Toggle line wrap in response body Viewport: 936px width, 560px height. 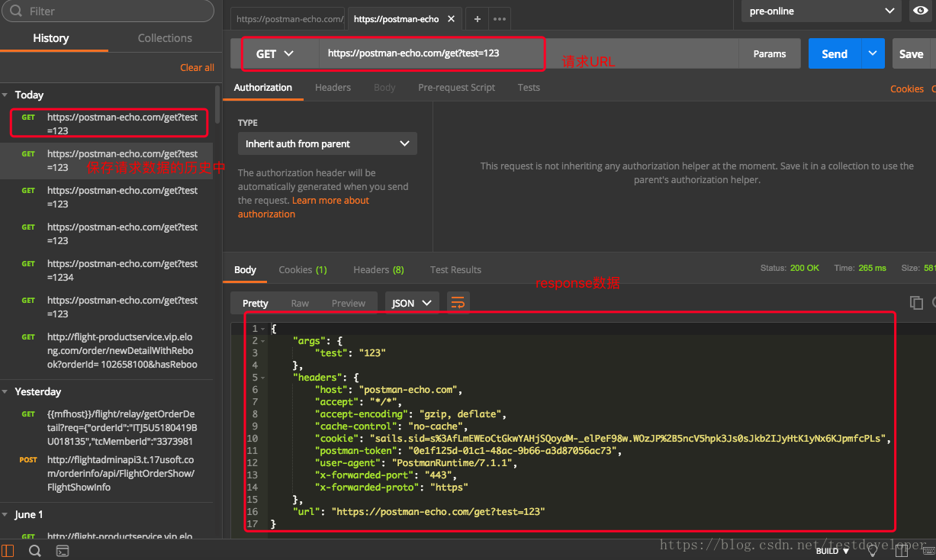coord(458,303)
